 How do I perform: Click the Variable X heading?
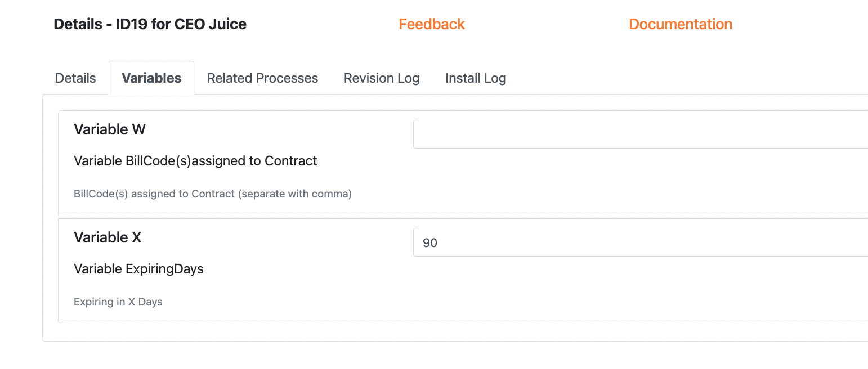tap(108, 237)
